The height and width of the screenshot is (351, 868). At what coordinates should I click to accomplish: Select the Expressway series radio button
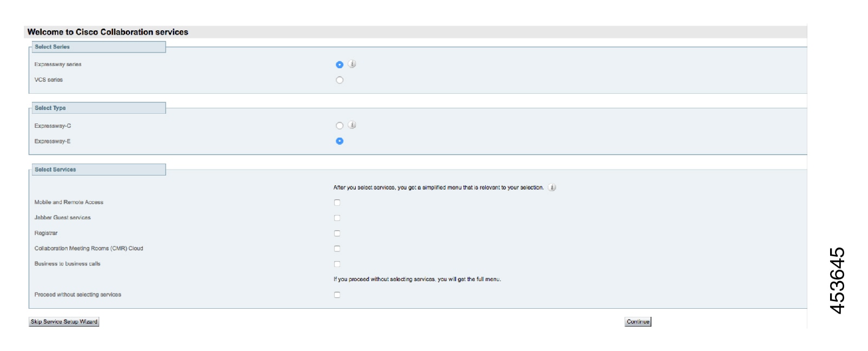(340, 64)
